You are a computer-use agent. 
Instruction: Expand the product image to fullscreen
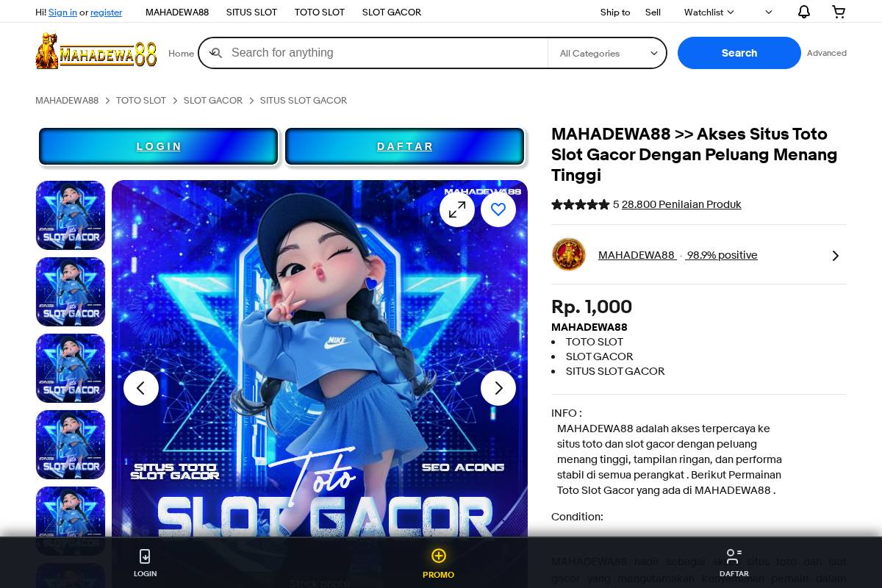pos(457,209)
